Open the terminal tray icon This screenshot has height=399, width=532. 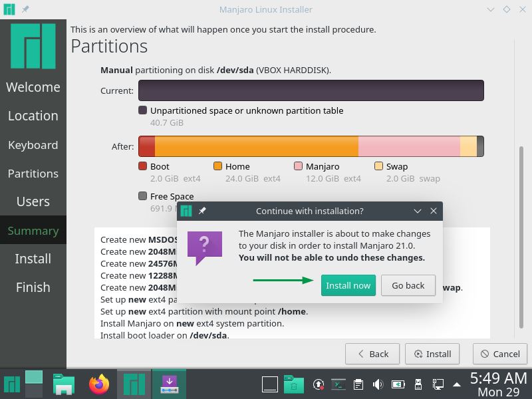pyautogui.click(x=338, y=384)
